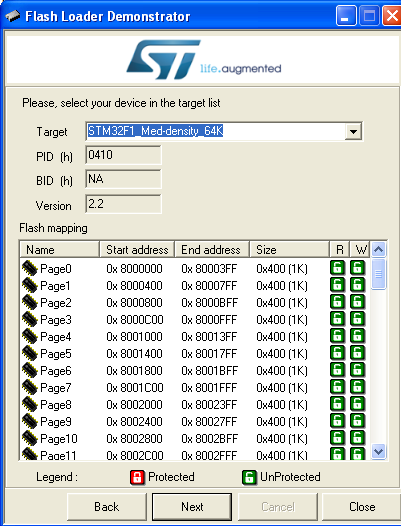Click Page0 write protection lock icon
The height and width of the screenshot is (526, 401).
pyautogui.click(x=357, y=268)
